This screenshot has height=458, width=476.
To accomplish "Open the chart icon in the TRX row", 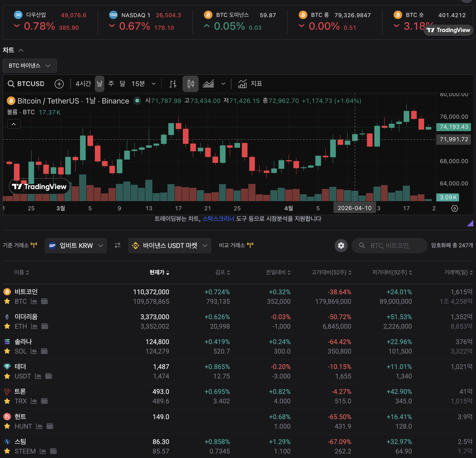I will click(x=34, y=401).
